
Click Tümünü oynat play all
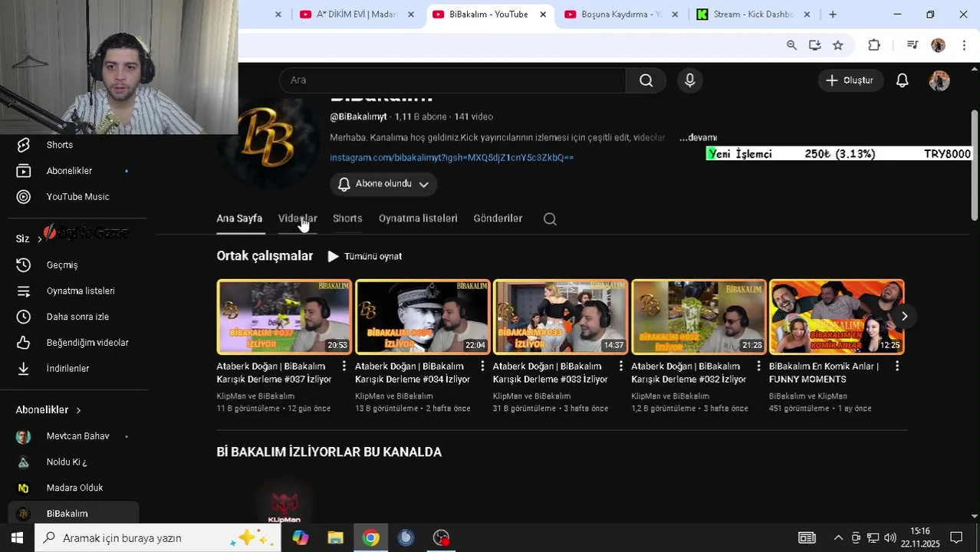365,256
